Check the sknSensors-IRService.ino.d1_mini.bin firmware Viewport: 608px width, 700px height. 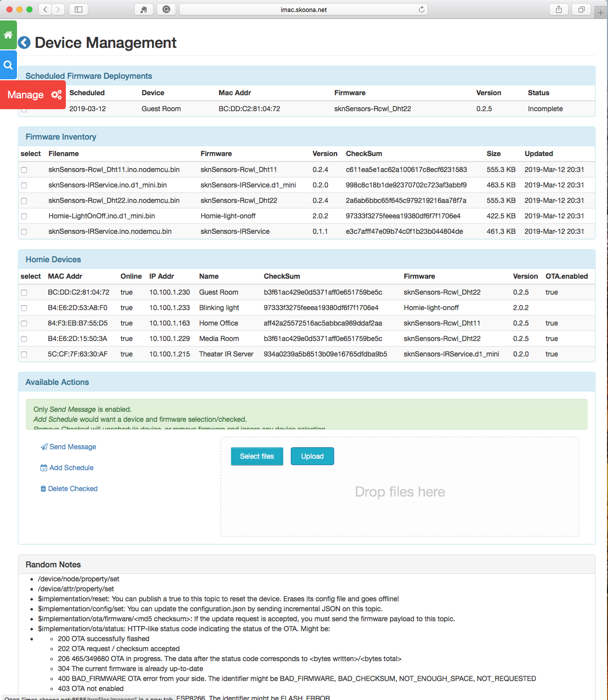click(x=24, y=185)
